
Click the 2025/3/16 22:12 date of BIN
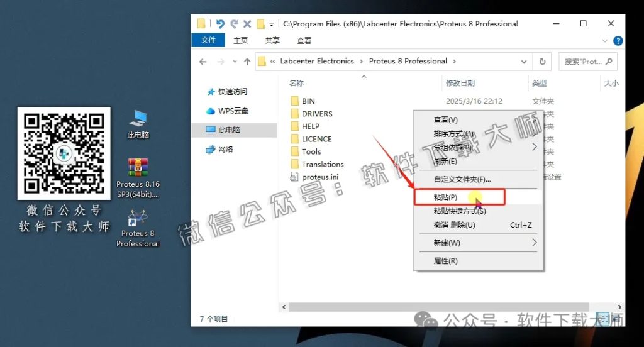[474, 101]
